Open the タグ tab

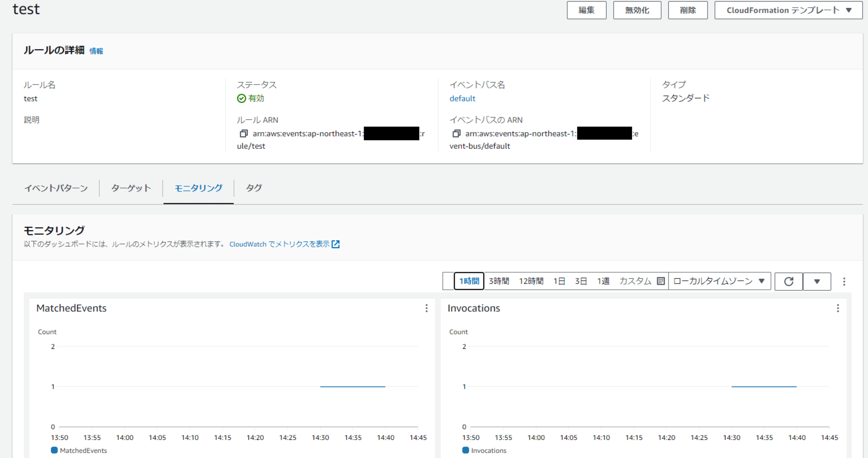pos(254,188)
